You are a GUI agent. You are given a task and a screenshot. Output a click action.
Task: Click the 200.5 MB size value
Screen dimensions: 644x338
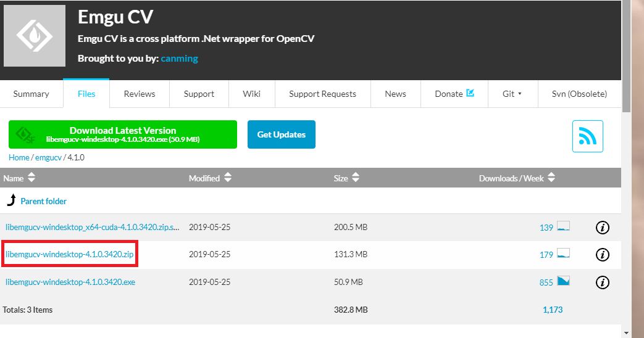pyautogui.click(x=351, y=227)
